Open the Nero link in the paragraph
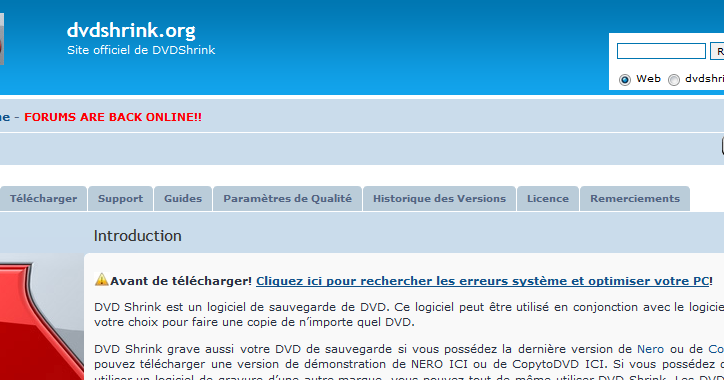This screenshot has height=380, width=724. point(650,349)
